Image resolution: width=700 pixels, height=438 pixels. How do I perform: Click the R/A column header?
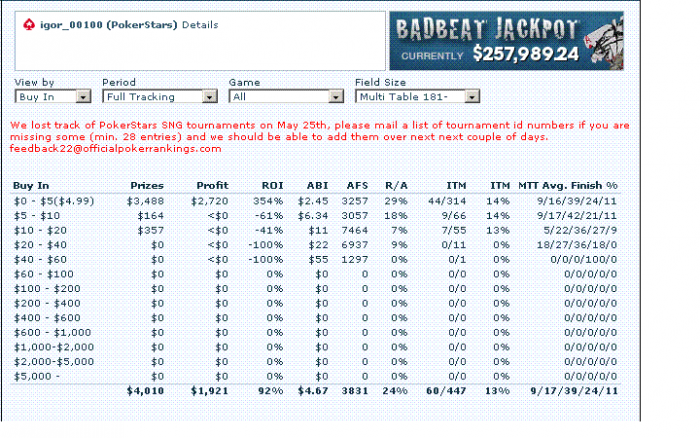[x=396, y=186]
